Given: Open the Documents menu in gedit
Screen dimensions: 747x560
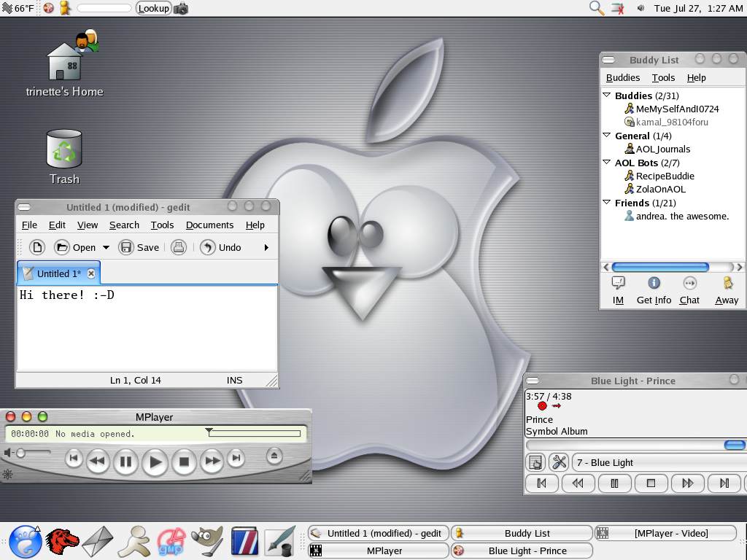Looking at the screenshot, I should (x=209, y=225).
